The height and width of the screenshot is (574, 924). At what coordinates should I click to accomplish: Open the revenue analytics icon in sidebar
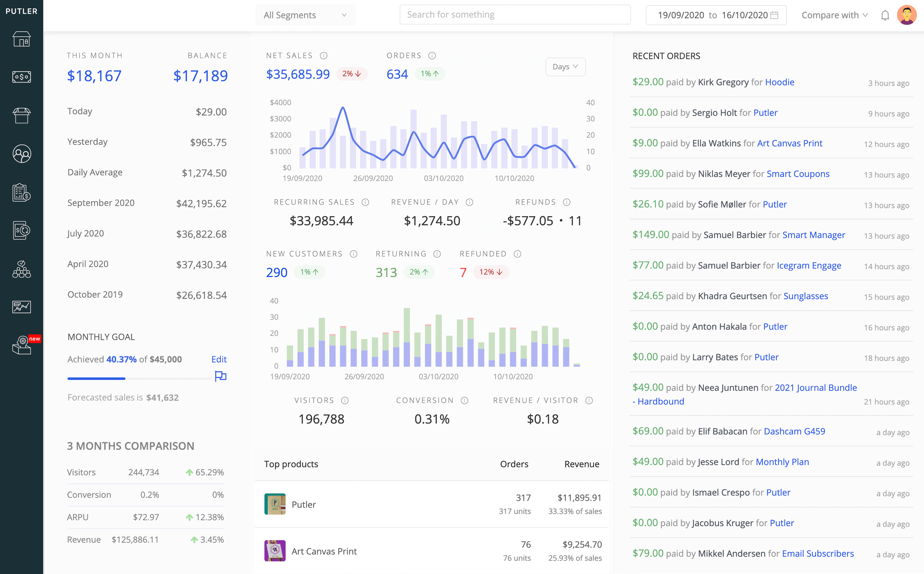pos(21,305)
